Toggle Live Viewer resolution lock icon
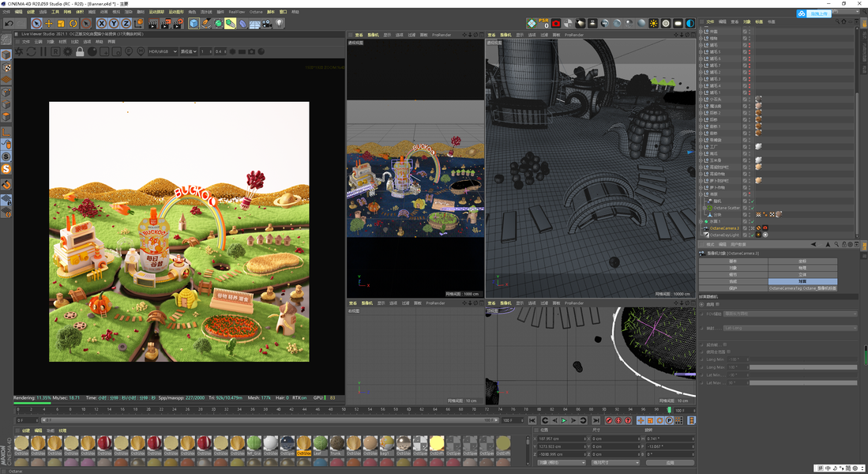This screenshot has height=474, width=868. click(x=80, y=51)
